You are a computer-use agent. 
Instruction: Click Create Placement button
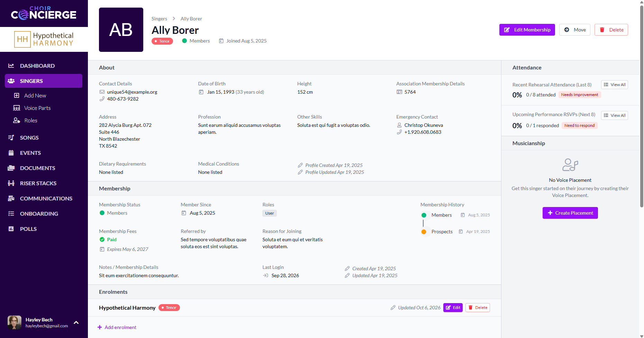(x=570, y=213)
